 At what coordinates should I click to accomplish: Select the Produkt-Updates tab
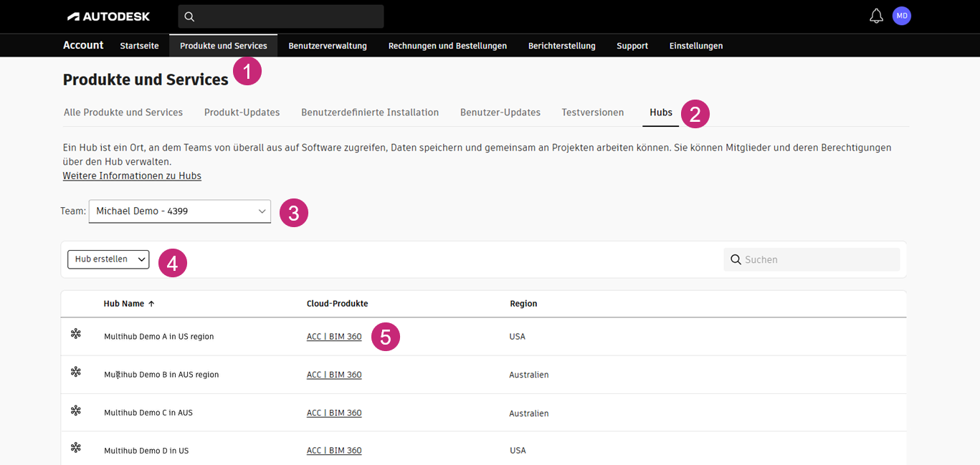tap(242, 112)
